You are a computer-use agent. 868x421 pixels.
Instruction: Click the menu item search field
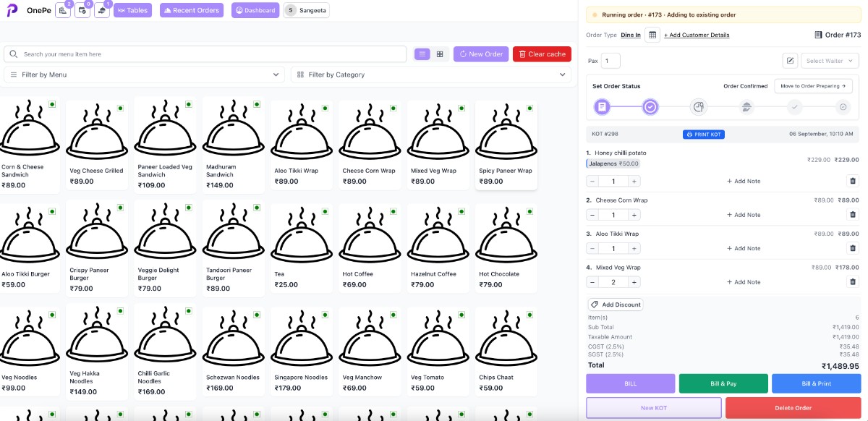(x=205, y=54)
